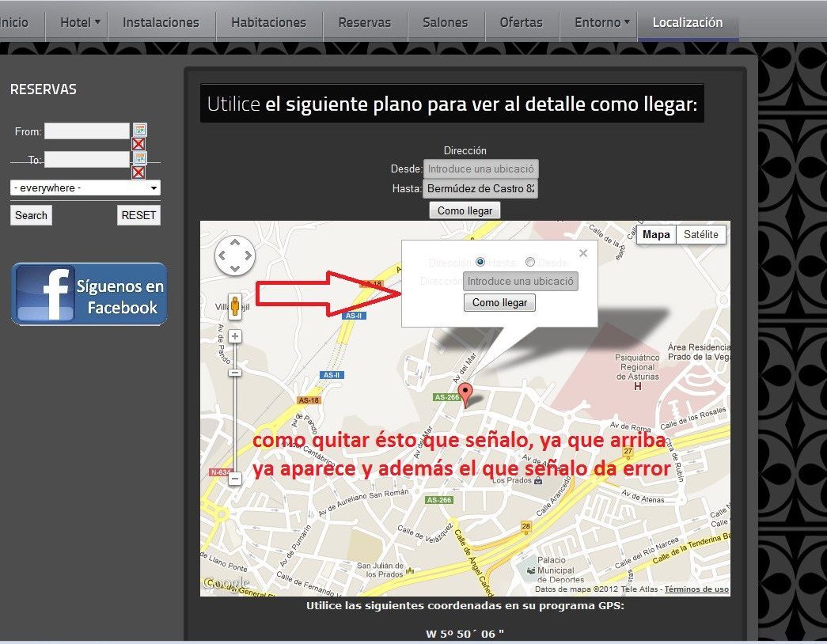Focus the Desde location input field
This screenshot has width=827, height=644.
[480, 169]
